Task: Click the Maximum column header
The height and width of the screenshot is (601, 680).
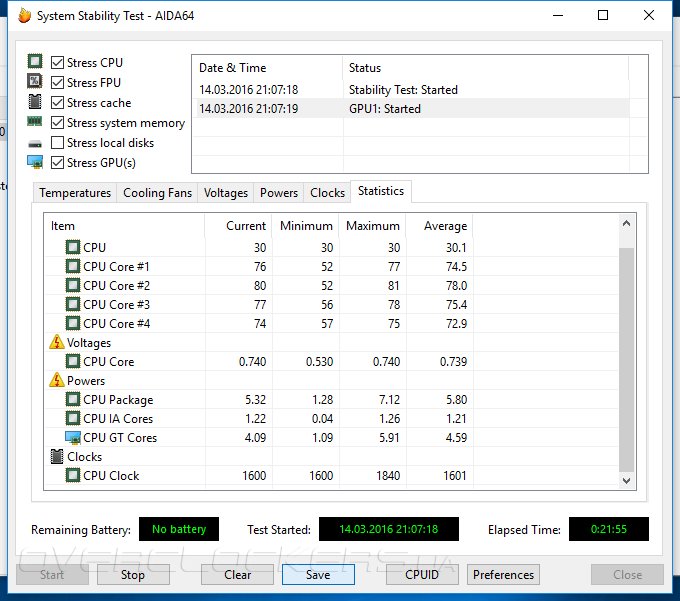Action: coord(372,226)
